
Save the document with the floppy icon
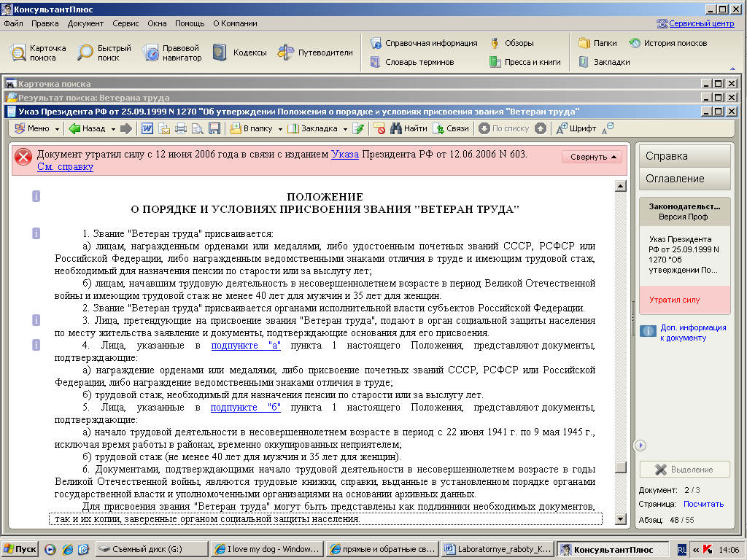point(214,128)
